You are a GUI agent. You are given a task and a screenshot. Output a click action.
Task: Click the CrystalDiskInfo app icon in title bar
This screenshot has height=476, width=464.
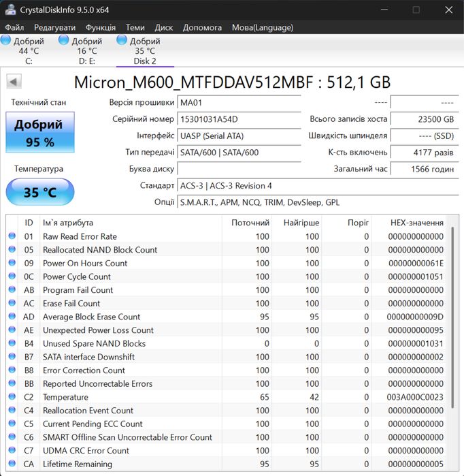point(10,10)
